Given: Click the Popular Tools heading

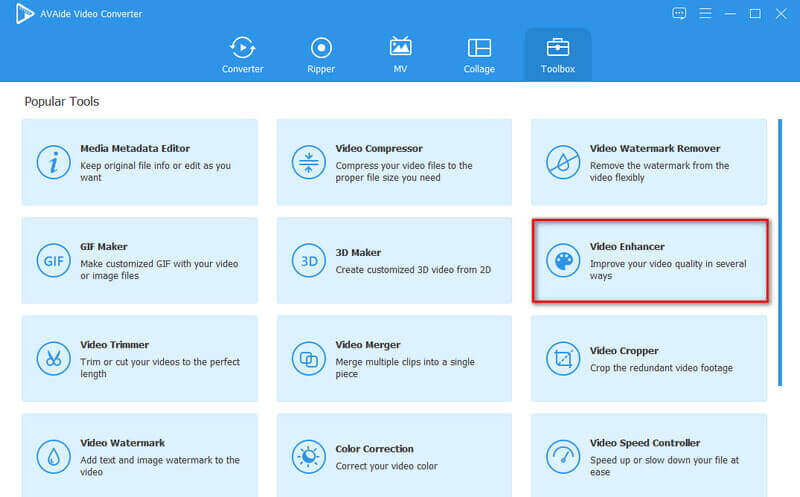Looking at the screenshot, I should tap(62, 102).
